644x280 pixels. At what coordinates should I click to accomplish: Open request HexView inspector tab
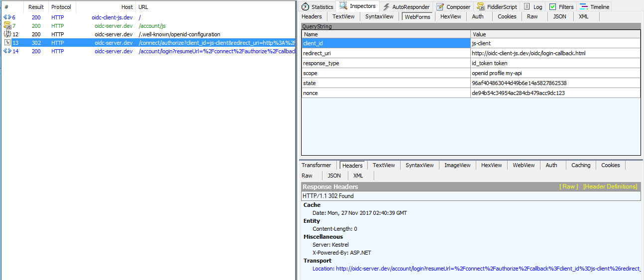451,16
